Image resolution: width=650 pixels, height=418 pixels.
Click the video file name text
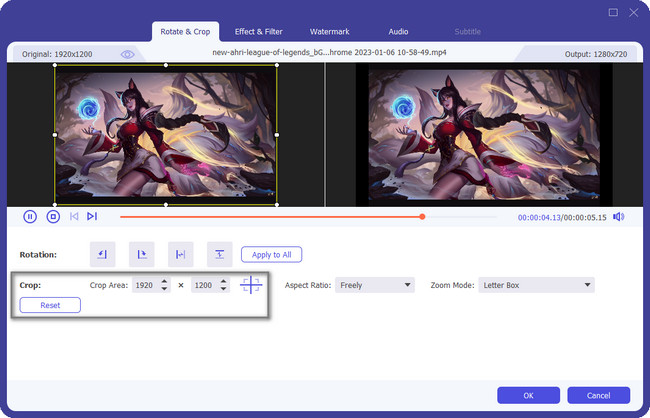pos(329,53)
